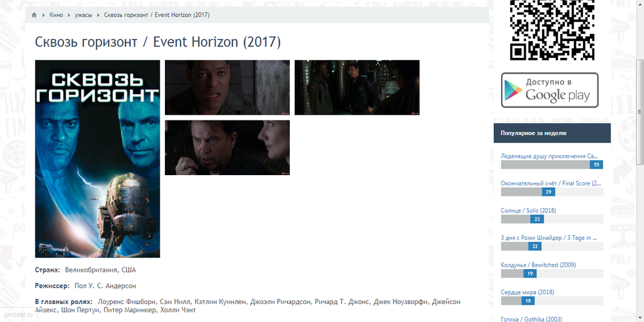Open 3 дня с Роми Шнайдер link
Screen dimensions: 644x322
click(x=549, y=238)
